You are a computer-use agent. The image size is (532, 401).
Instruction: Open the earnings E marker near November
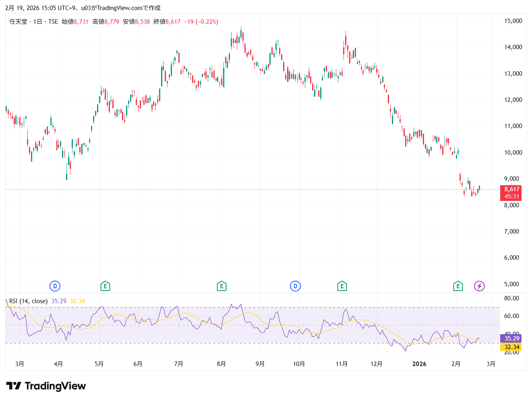(x=342, y=286)
